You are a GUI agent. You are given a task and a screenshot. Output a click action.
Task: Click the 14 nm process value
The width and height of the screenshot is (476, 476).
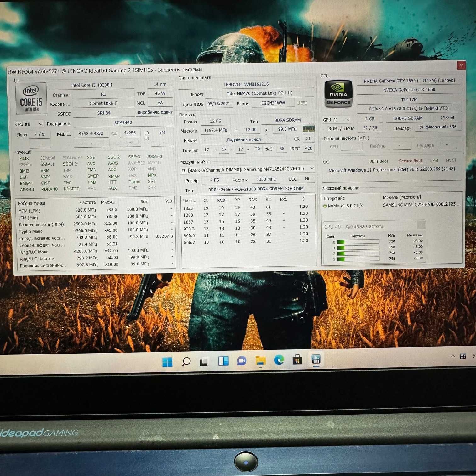point(160,84)
